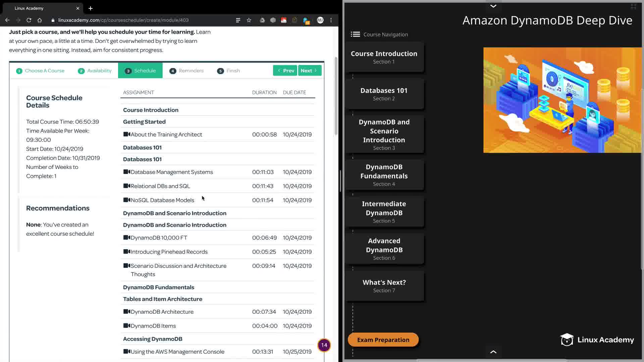Expand panel using bottom chevron up
Viewport: 644px width, 362px height.
click(x=493, y=352)
